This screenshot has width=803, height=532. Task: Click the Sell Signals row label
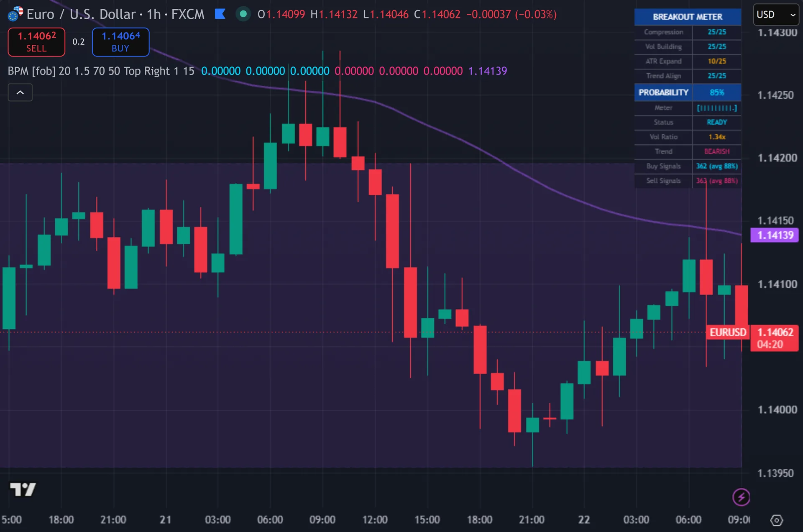tap(663, 181)
